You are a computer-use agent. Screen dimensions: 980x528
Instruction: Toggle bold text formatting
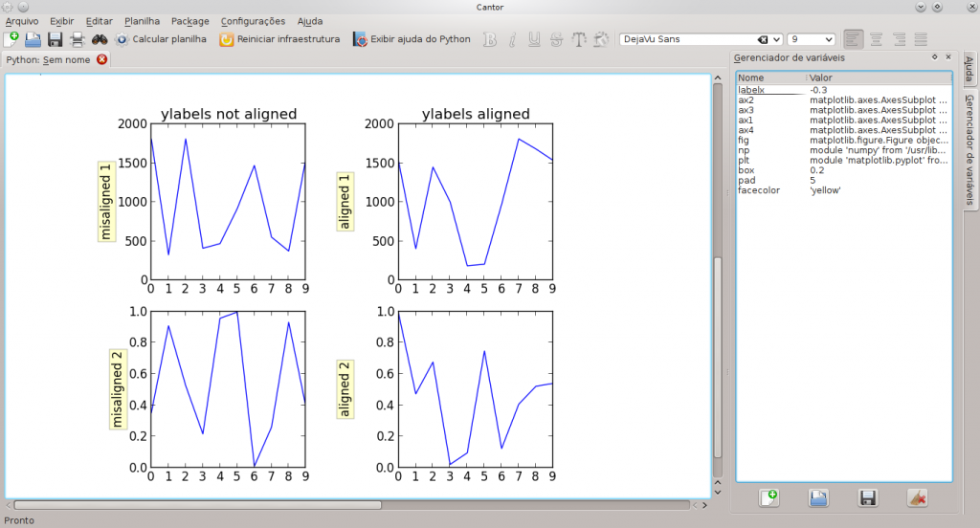tap(490, 39)
